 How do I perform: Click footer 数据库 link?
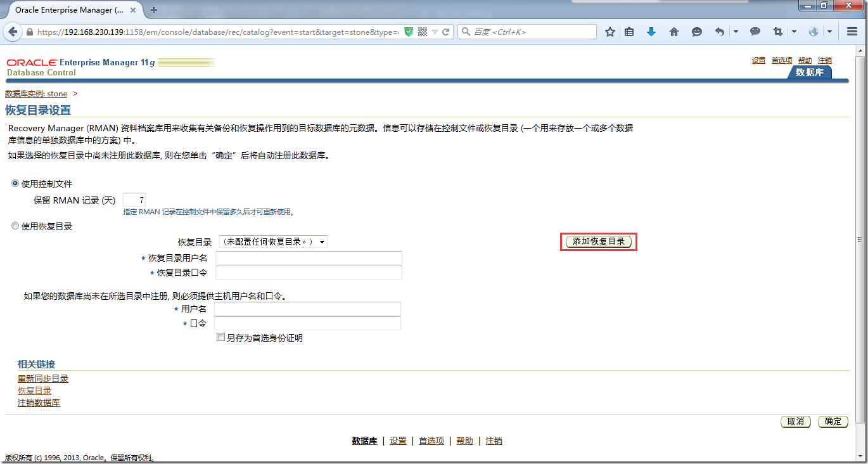[364, 441]
